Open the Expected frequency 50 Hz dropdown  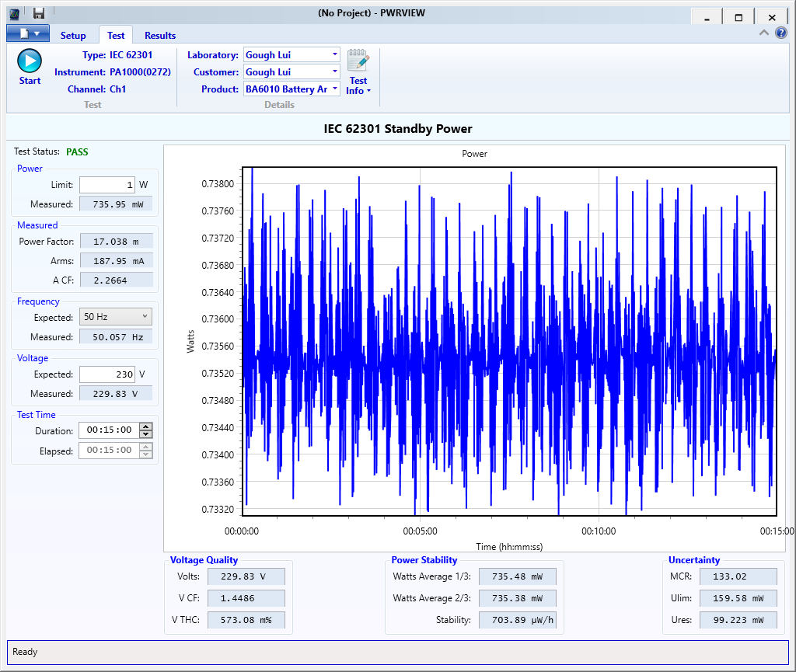tap(115, 317)
